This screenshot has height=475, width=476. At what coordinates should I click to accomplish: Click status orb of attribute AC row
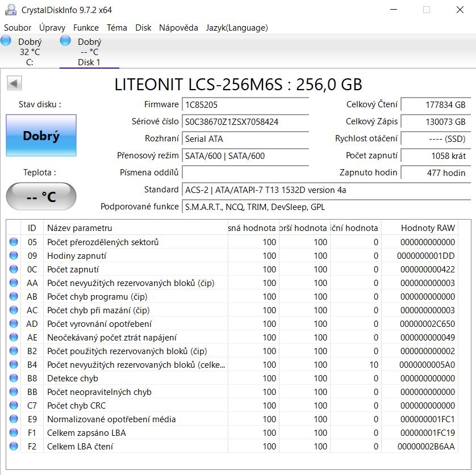pos(14,310)
